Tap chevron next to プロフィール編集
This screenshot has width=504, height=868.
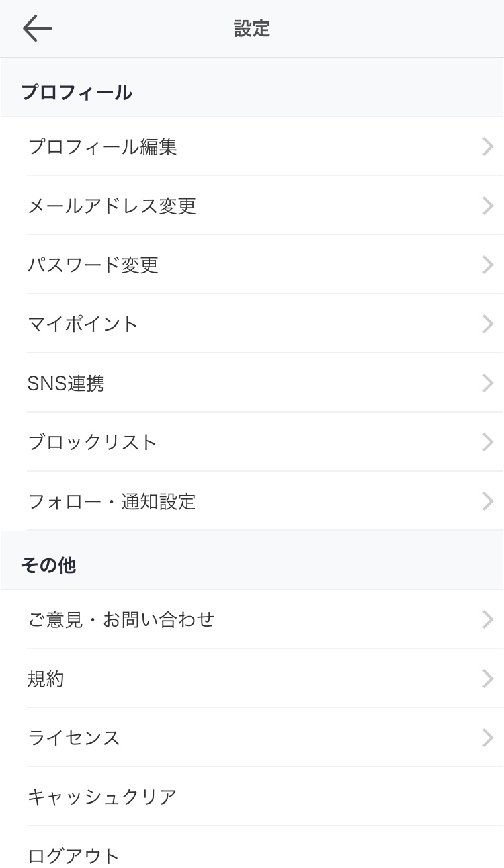click(x=488, y=146)
